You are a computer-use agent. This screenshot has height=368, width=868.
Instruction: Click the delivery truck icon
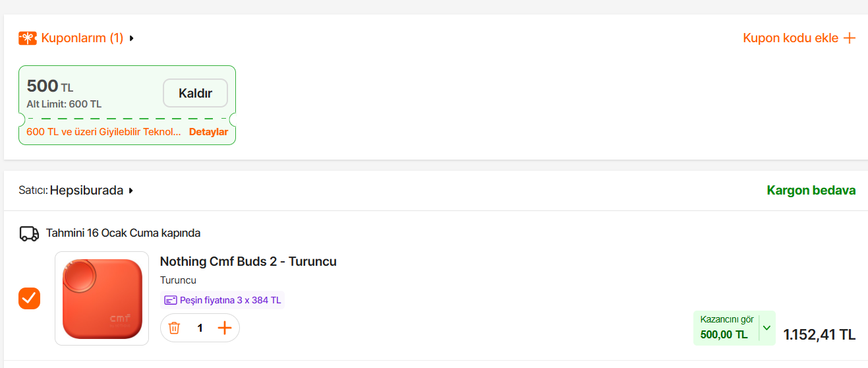click(29, 233)
